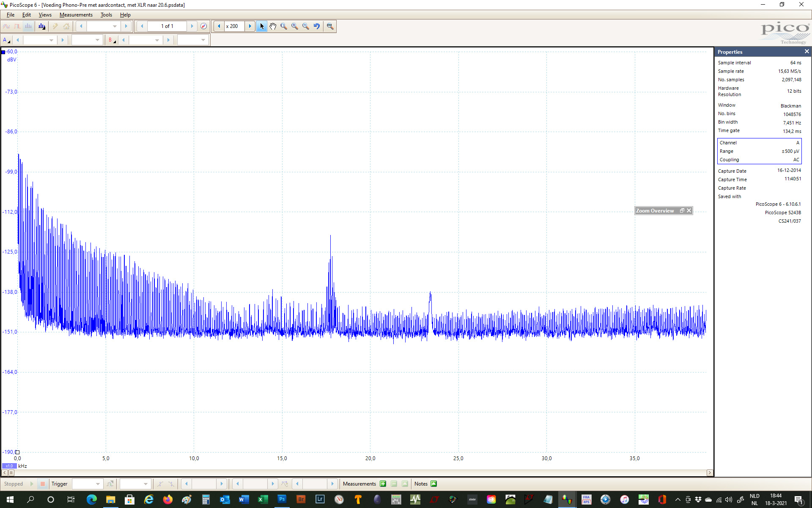The height and width of the screenshot is (508, 812).
Task: Expand Channel A coupling dropdown
Action: 97,40
